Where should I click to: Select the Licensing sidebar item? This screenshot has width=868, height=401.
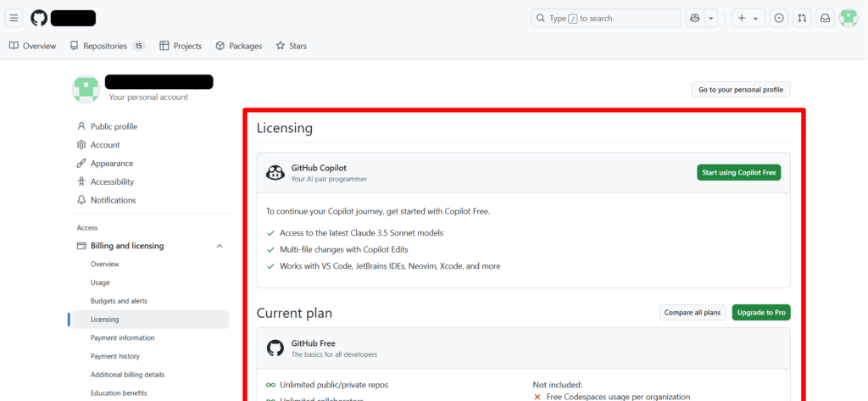pos(151,320)
